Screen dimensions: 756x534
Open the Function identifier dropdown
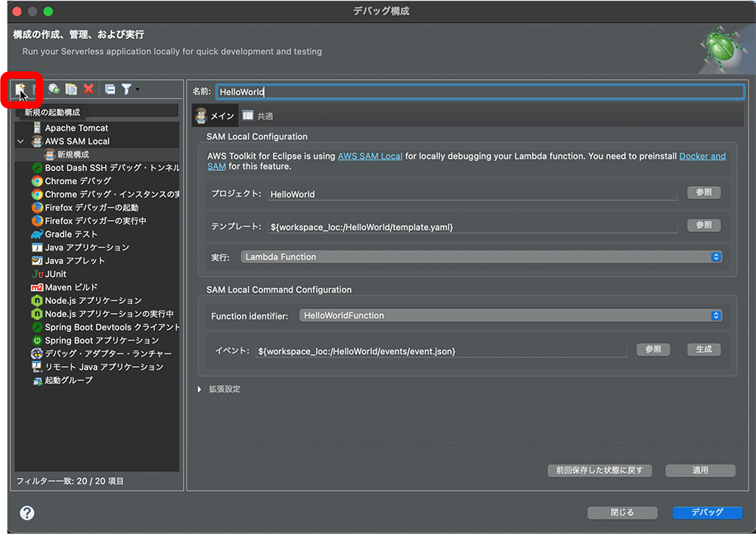(510, 315)
